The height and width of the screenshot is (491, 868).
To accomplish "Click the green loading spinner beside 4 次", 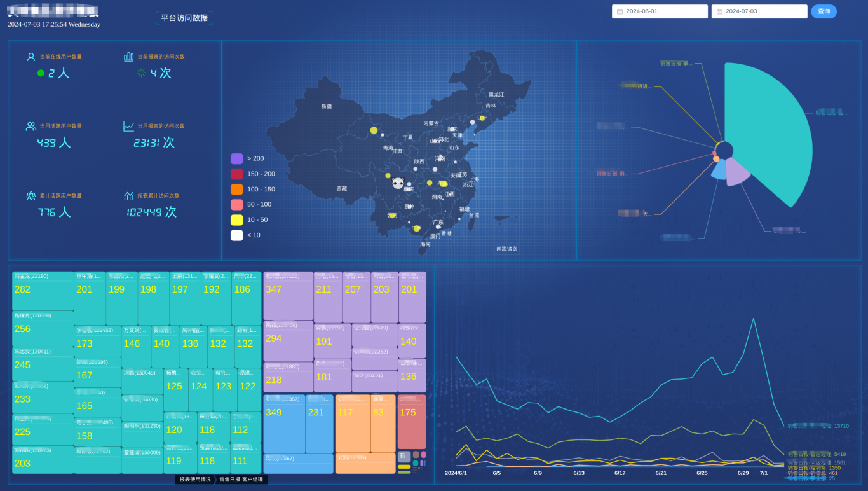I will pyautogui.click(x=141, y=73).
